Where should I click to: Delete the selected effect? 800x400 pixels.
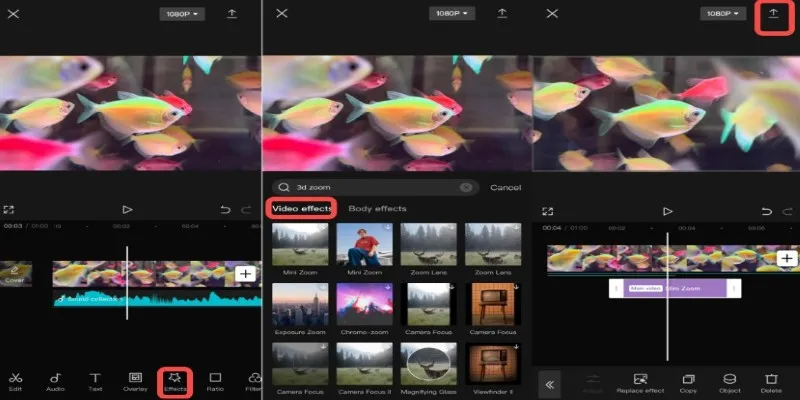pyautogui.click(x=771, y=383)
